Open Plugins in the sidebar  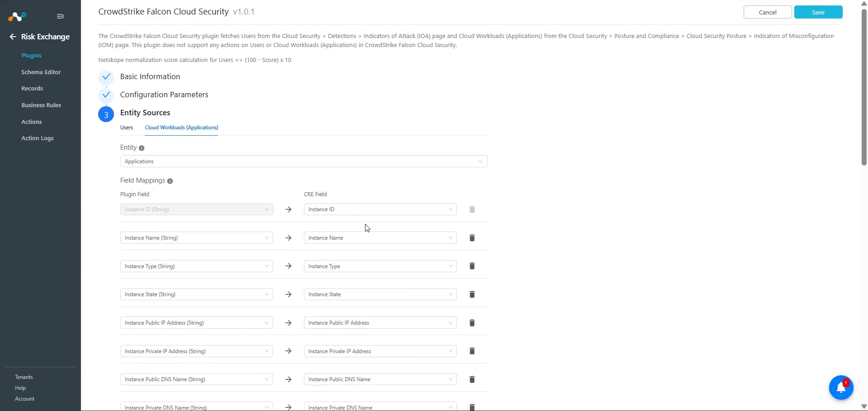31,56
